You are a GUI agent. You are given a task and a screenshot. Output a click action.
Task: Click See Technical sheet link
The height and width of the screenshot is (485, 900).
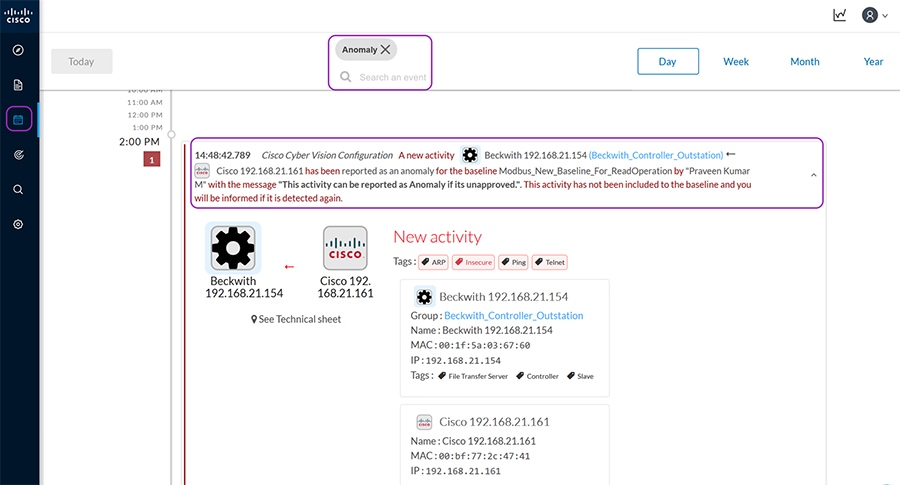click(x=296, y=319)
